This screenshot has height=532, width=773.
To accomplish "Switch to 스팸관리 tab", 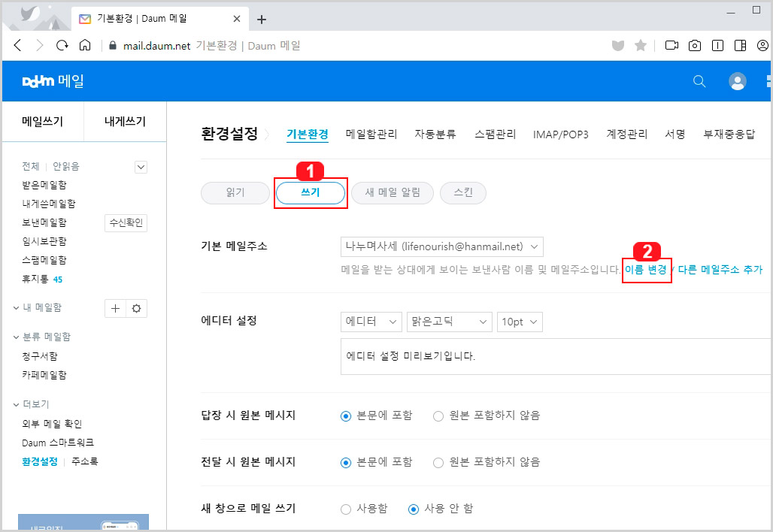I will 495,134.
